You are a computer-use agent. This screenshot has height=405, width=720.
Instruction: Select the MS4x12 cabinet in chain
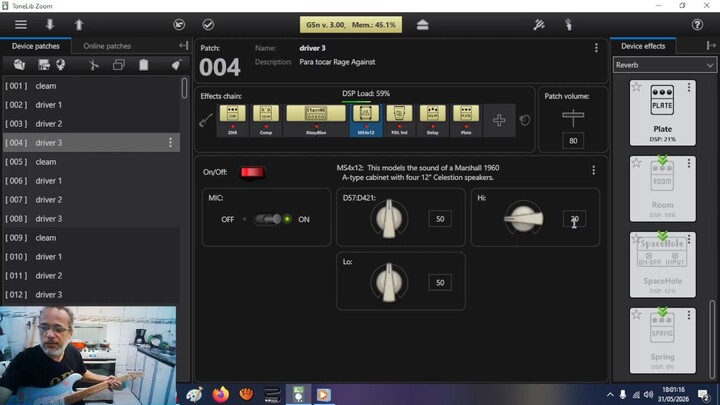(366, 120)
